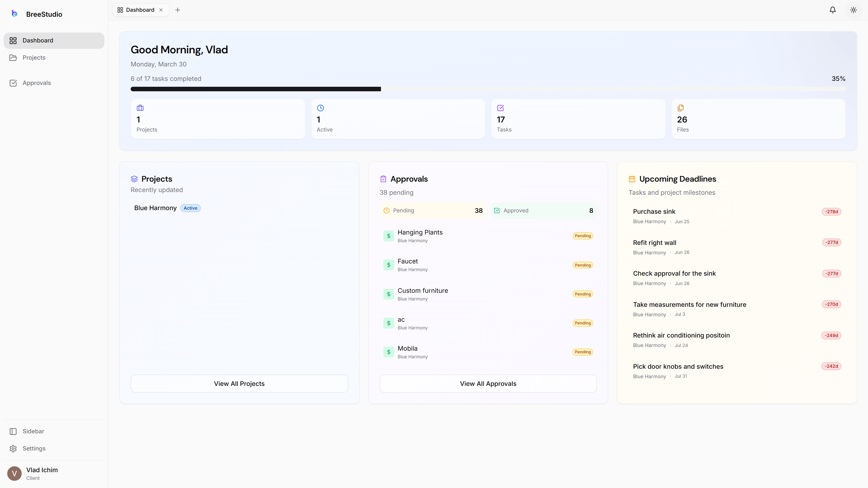Click dollar icon beside Faucet
The width and height of the screenshot is (868, 488).
point(389,265)
